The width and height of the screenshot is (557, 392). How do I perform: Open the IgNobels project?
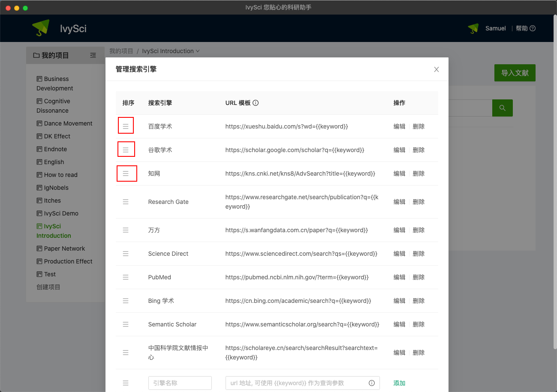(52, 188)
